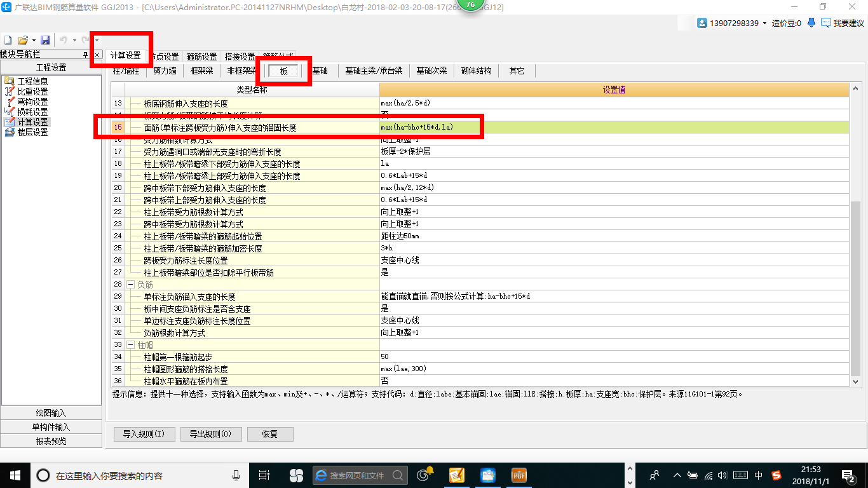868x488 pixels.
Task: Click the value 支座中心线 in row 26
Action: tap(614, 260)
